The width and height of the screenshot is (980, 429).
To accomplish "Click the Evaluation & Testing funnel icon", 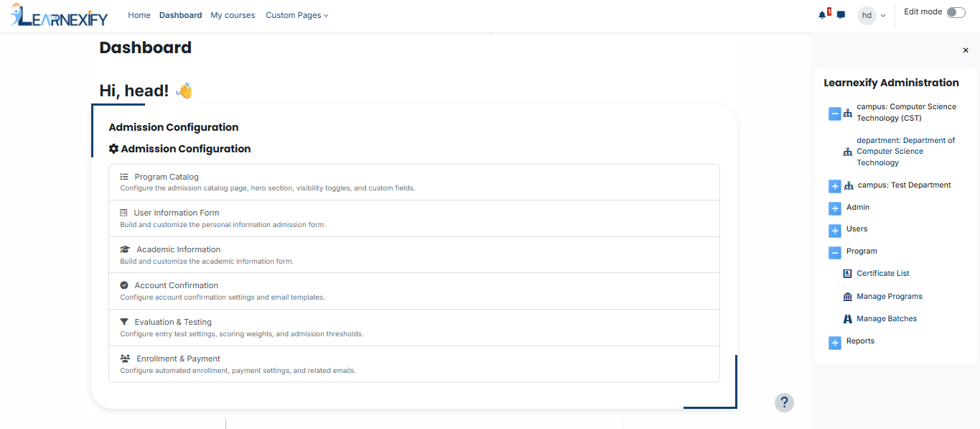I will coord(124,322).
